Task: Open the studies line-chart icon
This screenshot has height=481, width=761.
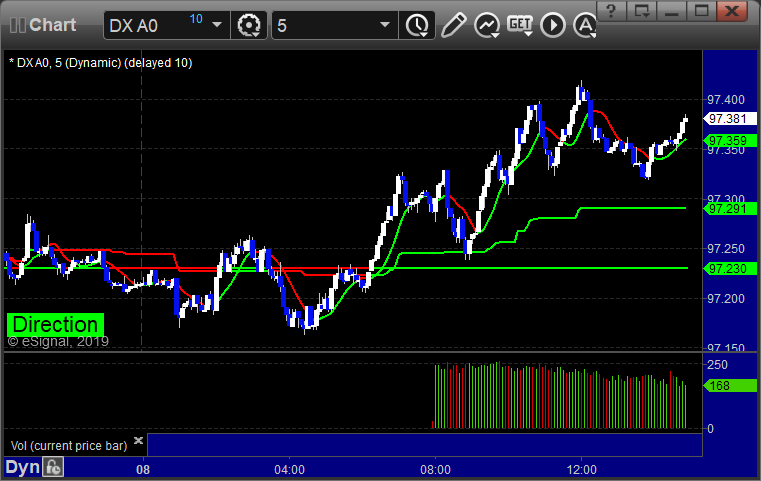Action: (487, 25)
